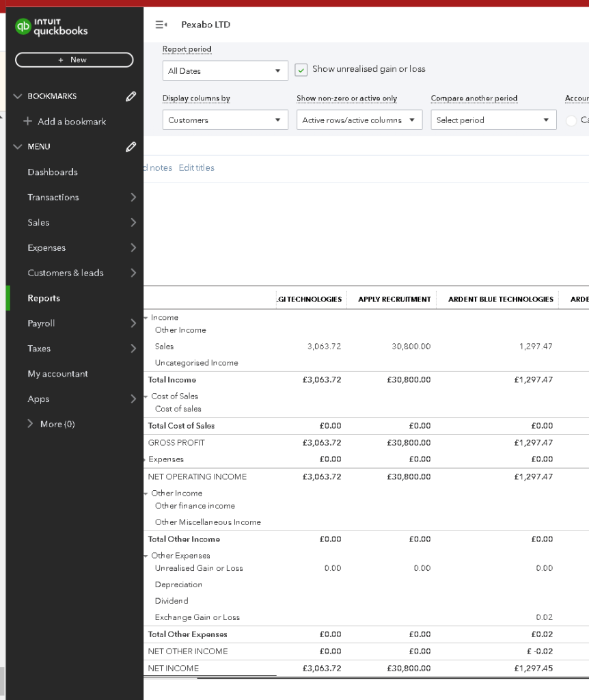The width and height of the screenshot is (589, 700).
Task: Open Customers & leads menu item
Action: tap(66, 273)
